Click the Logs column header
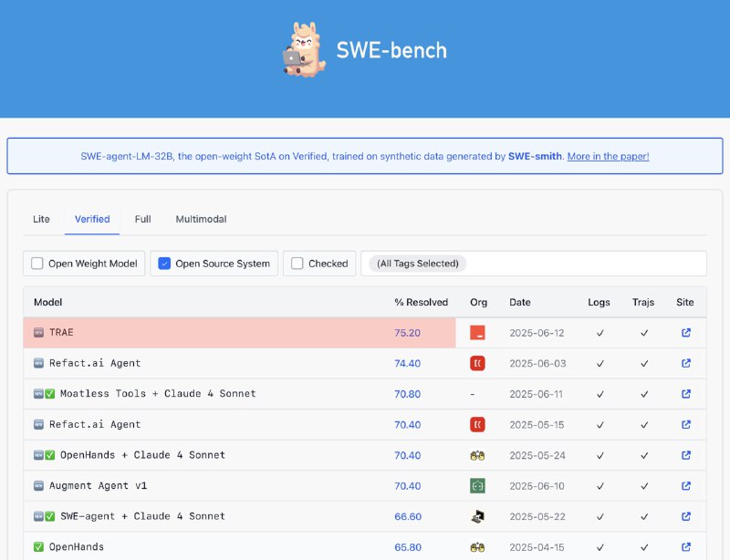Screen dimensions: 730x560 599,302
